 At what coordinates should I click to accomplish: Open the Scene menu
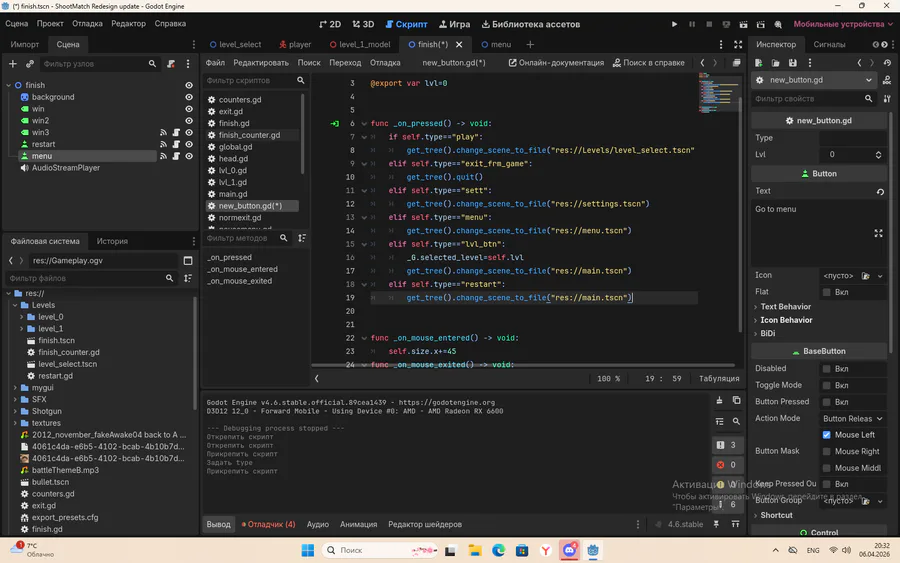click(x=17, y=24)
